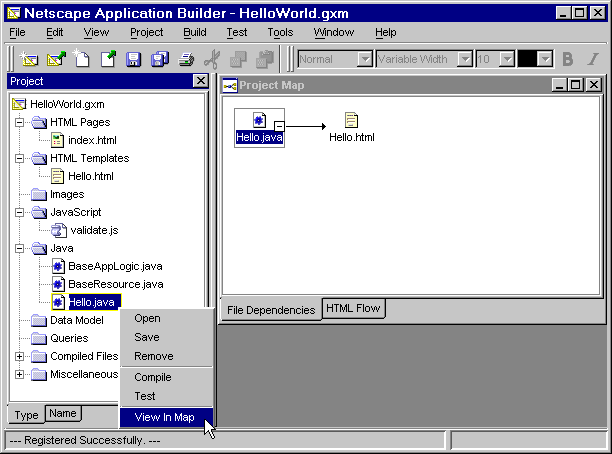Open the black text color swatch dropdown

coord(545,59)
